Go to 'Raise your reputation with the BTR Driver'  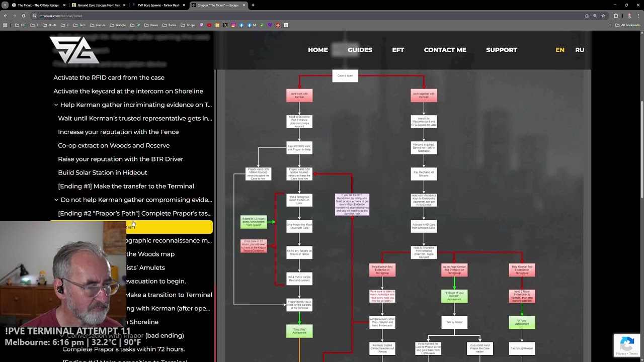point(120,159)
